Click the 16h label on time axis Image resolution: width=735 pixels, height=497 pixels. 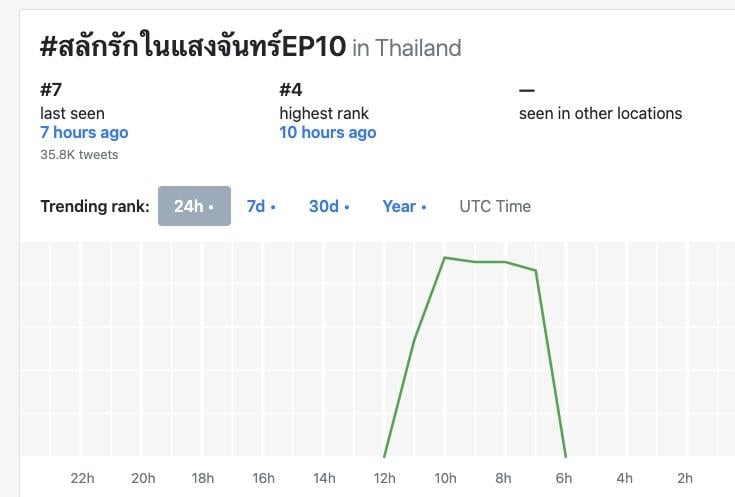(x=263, y=478)
